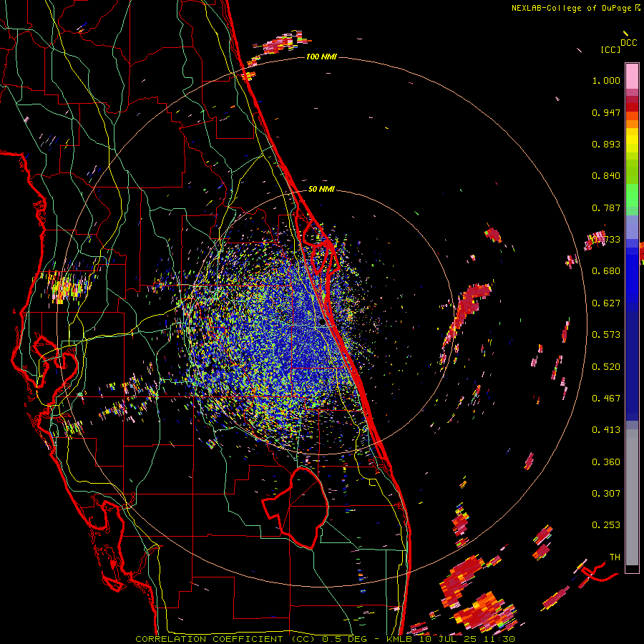Click the 0.787 scale value
The height and width of the screenshot is (644, 644).
[x=606, y=208]
